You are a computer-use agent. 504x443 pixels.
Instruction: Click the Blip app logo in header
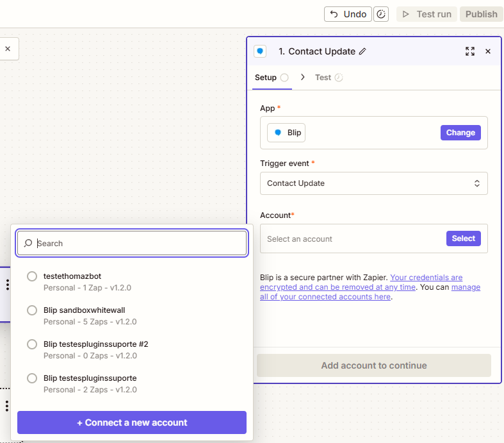click(x=260, y=51)
